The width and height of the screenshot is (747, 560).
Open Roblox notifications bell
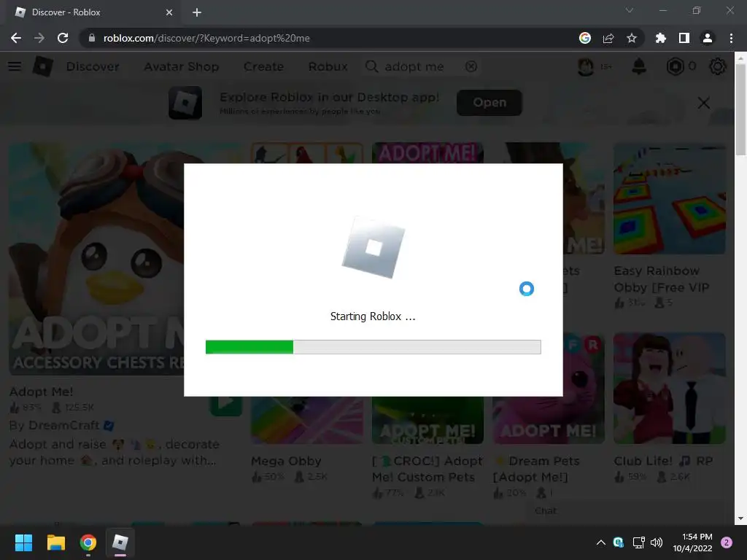pyautogui.click(x=639, y=66)
